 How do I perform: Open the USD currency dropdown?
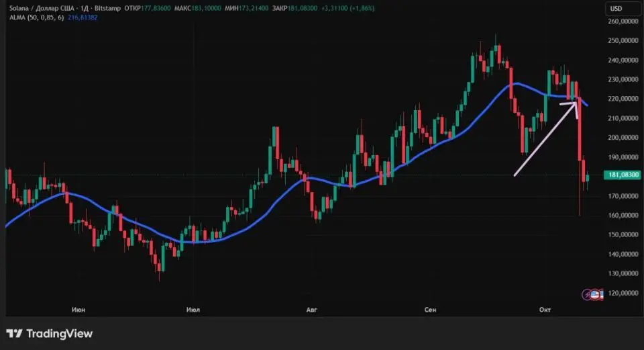pyautogui.click(x=616, y=9)
